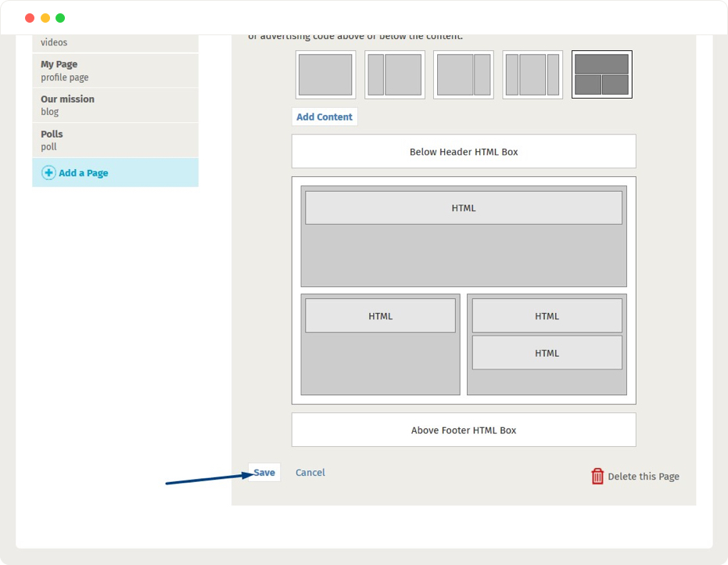The height and width of the screenshot is (565, 728).
Task: Open Our mission blog page item
Action: tap(115, 106)
